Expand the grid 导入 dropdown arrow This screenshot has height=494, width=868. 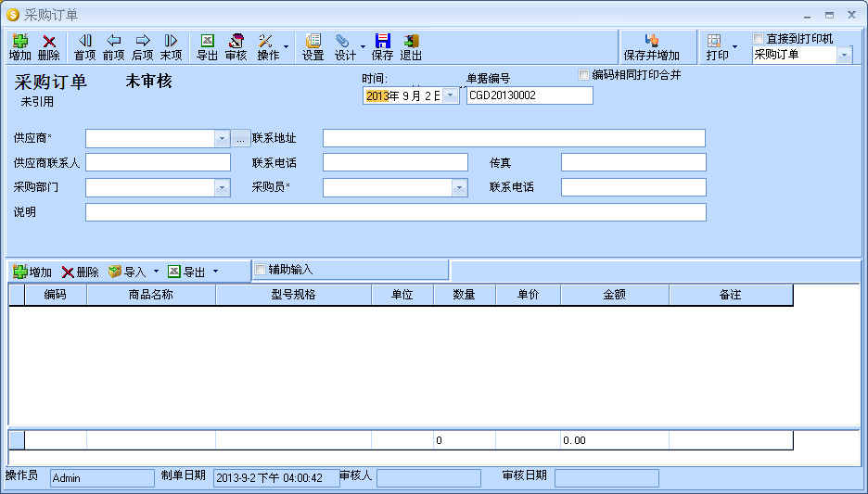pos(156,271)
